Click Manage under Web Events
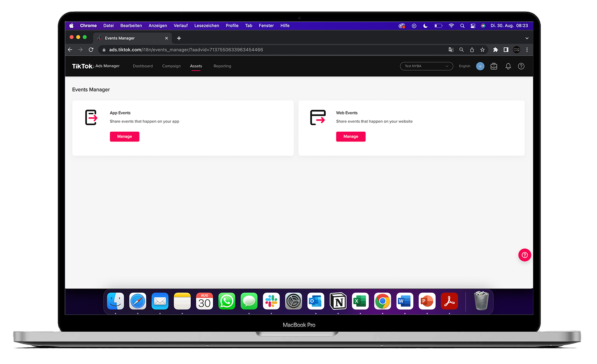This screenshot has height=364, width=597. click(351, 136)
